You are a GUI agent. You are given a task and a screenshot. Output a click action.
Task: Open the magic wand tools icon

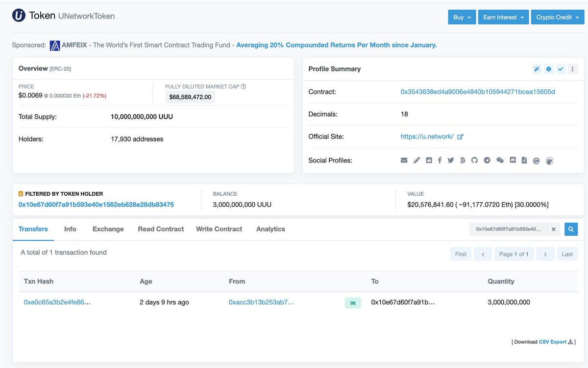[537, 69]
